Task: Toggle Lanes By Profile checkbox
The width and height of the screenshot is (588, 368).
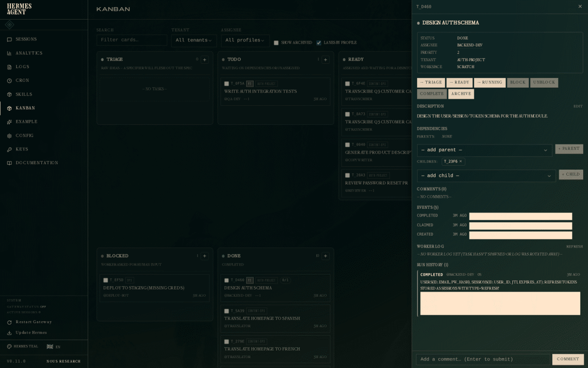Action: [318, 43]
